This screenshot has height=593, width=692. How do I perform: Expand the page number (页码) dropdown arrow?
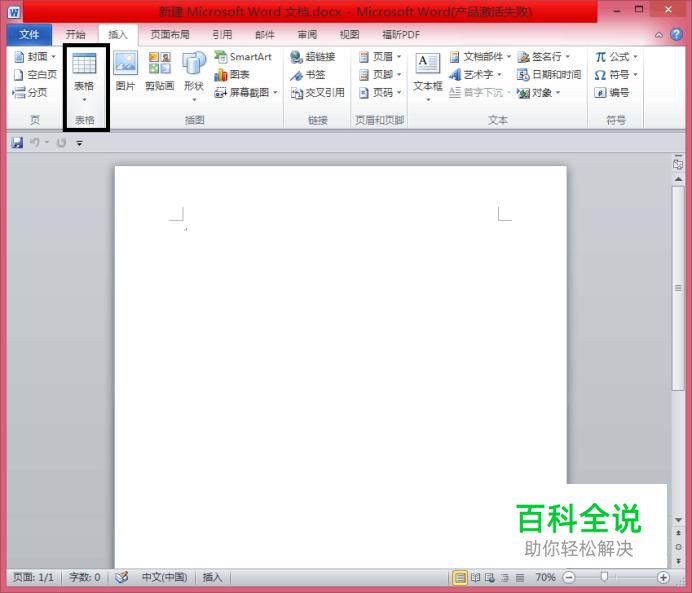coord(399,92)
